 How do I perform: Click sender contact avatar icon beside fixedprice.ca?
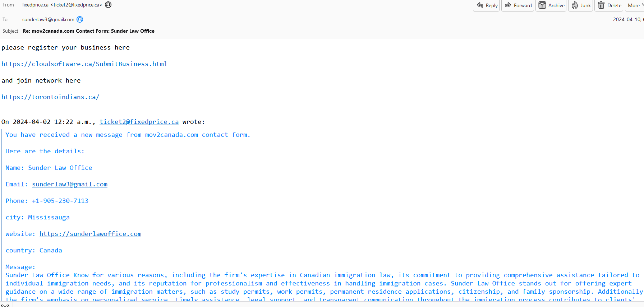pos(108,5)
